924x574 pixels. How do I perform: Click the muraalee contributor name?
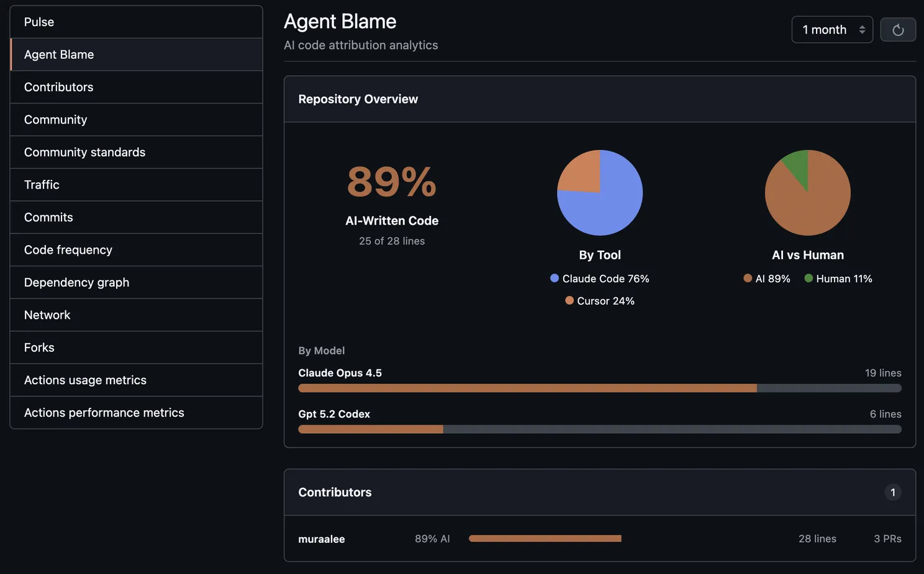[321, 539]
